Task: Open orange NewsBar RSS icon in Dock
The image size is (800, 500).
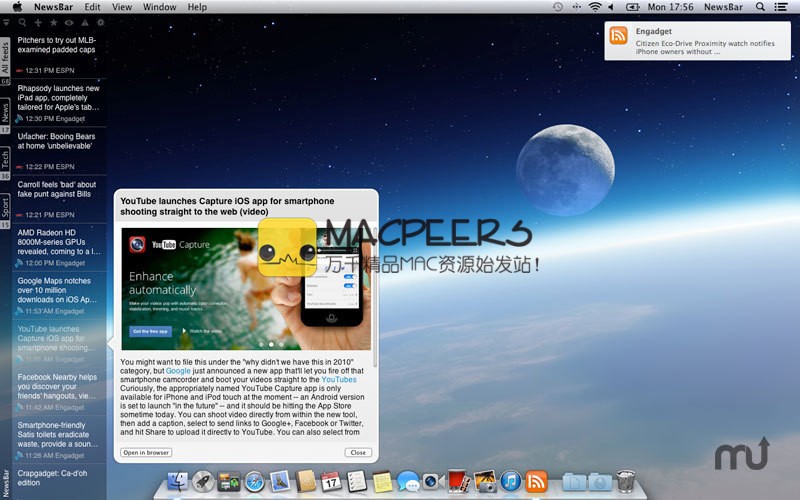Action: point(536,481)
